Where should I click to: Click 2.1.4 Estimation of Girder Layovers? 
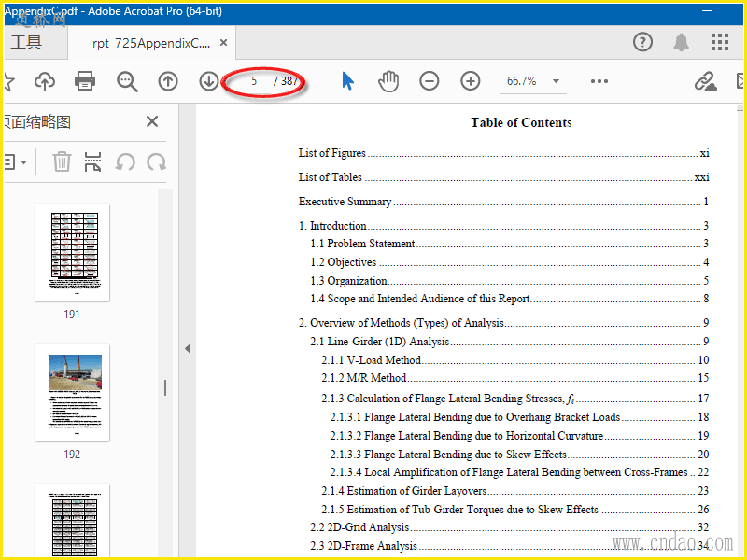515,491
